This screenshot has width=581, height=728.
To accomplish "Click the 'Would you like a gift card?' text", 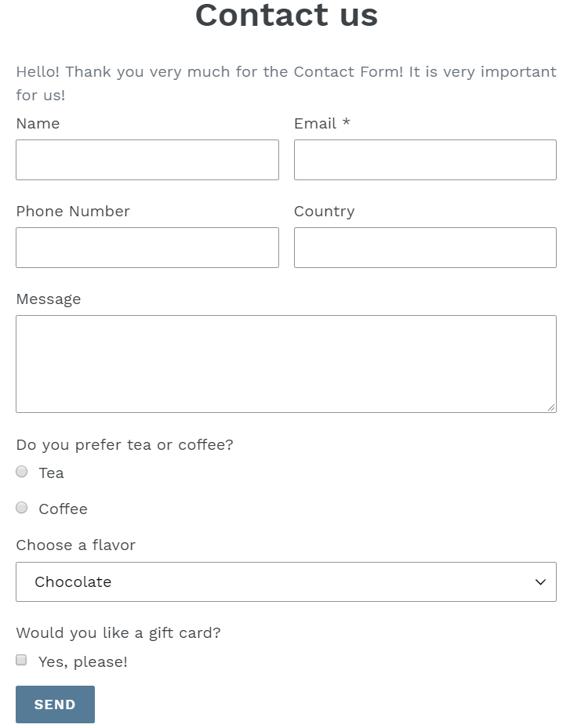I will [x=118, y=632].
